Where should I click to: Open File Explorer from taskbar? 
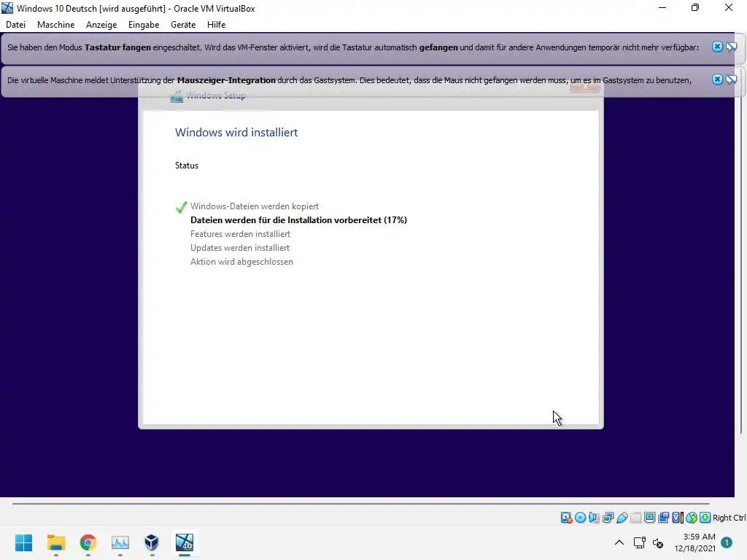(56, 542)
